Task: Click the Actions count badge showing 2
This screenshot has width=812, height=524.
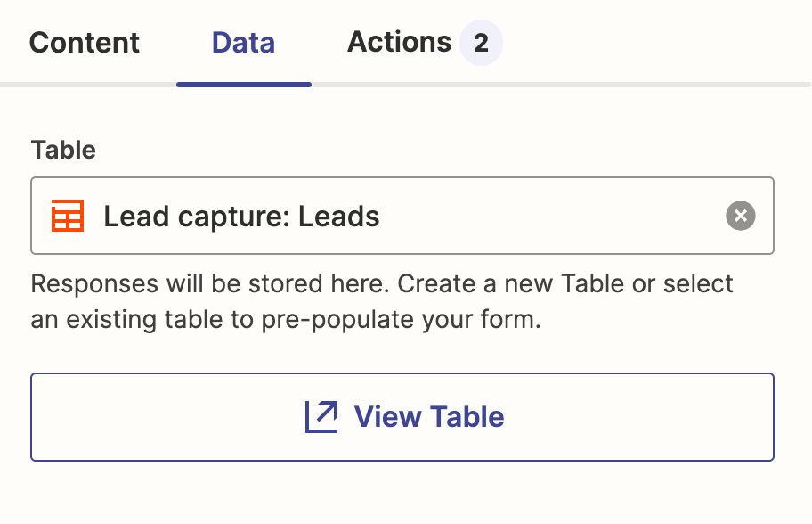Action: [x=481, y=43]
